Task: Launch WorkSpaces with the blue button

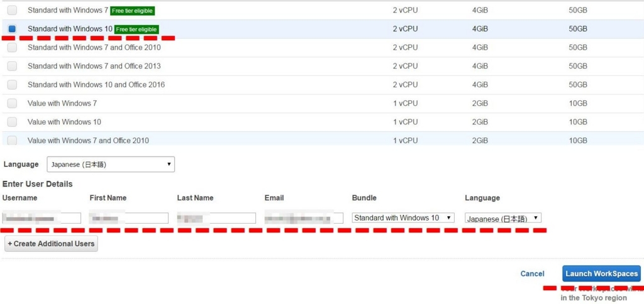Action: pos(602,274)
